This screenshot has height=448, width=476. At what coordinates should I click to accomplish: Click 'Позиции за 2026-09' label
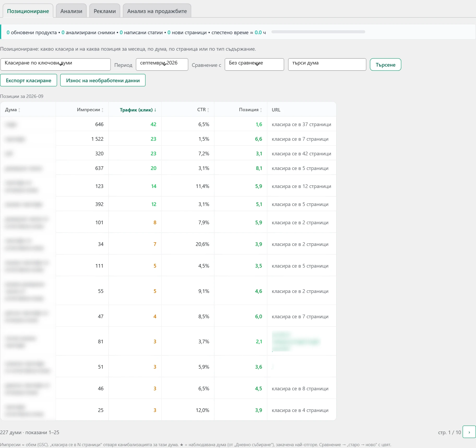point(22,96)
